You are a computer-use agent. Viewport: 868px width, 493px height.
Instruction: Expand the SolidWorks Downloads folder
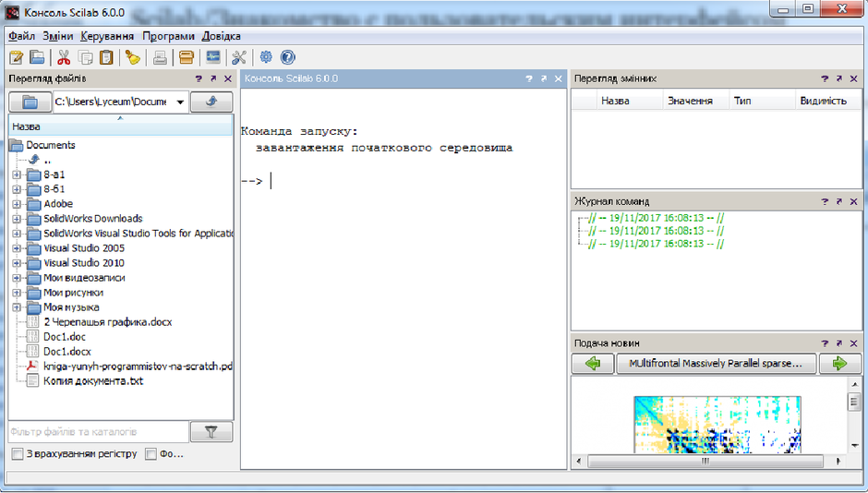pyautogui.click(x=17, y=219)
